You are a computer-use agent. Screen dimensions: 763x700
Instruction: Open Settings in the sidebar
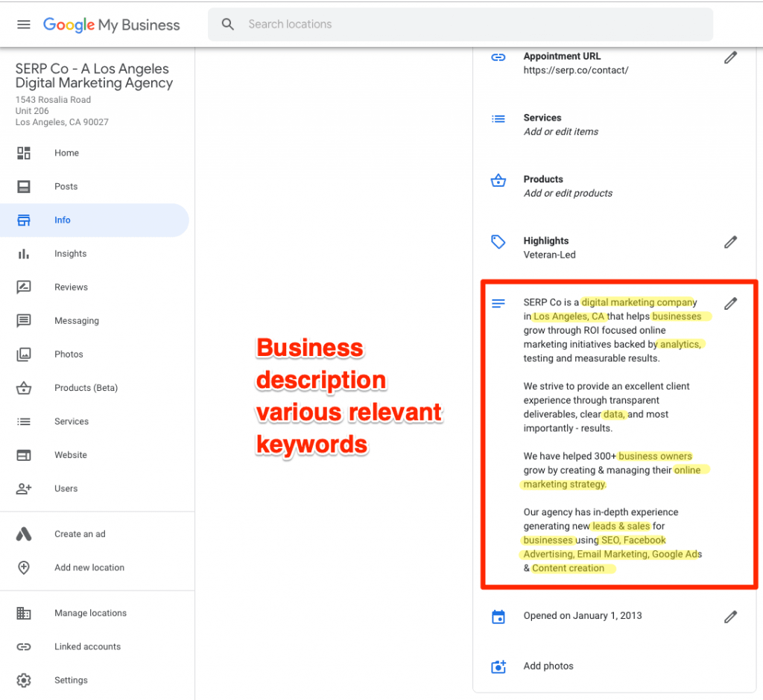tap(71, 680)
